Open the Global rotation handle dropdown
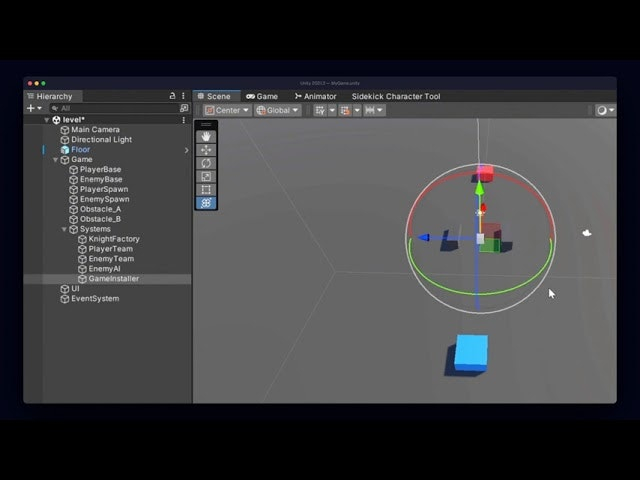The image size is (640, 480). coord(277,110)
